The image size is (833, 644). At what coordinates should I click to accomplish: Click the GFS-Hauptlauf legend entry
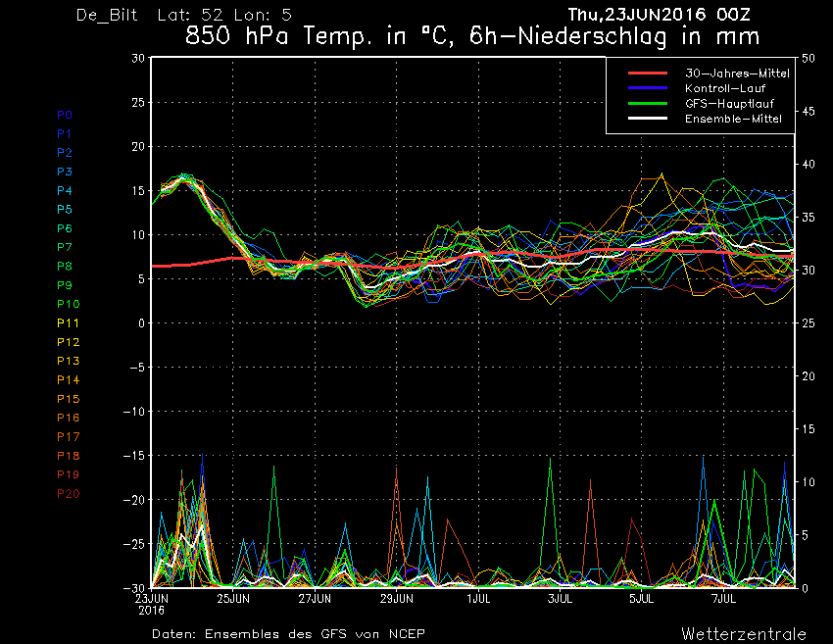729,104
